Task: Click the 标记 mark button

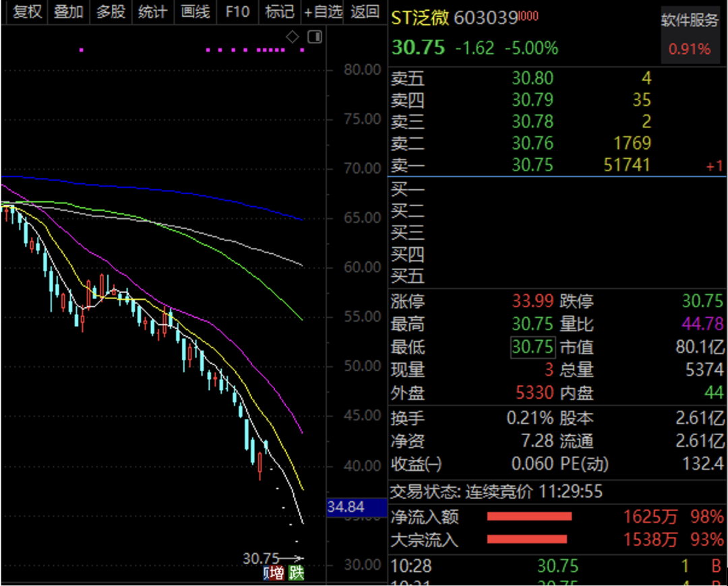Action: click(x=279, y=12)
